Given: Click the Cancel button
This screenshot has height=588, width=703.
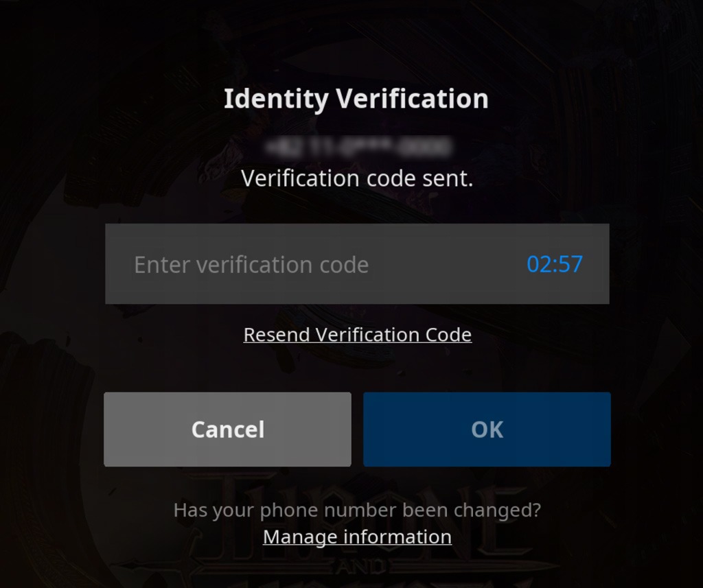Looking at the screenshot, I should [227, 430].
